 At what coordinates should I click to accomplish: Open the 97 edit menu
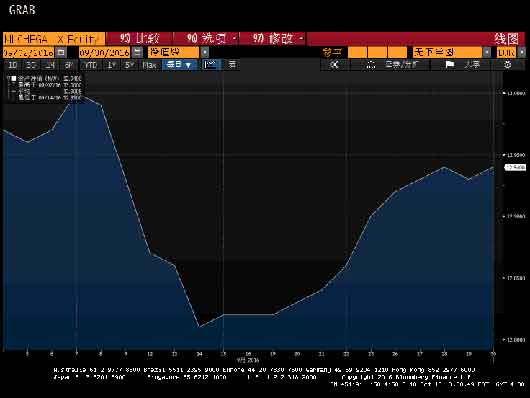pyautogui.click(x=273, y=39)
